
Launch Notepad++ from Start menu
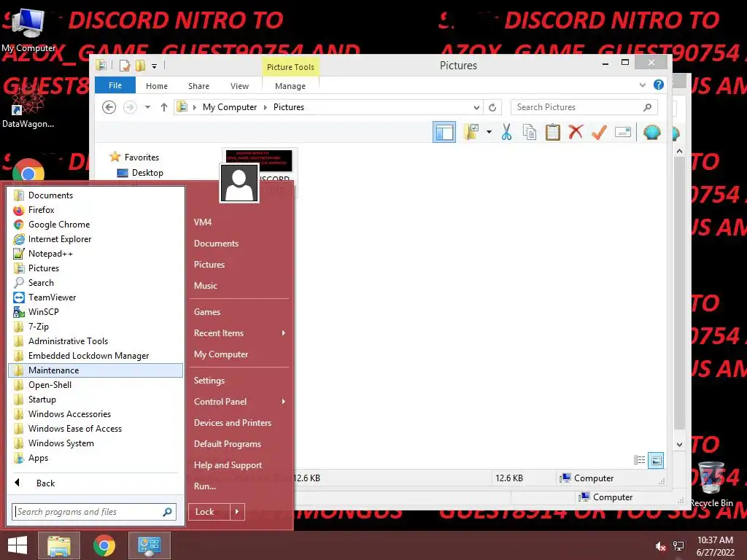(x=96, y=254)
